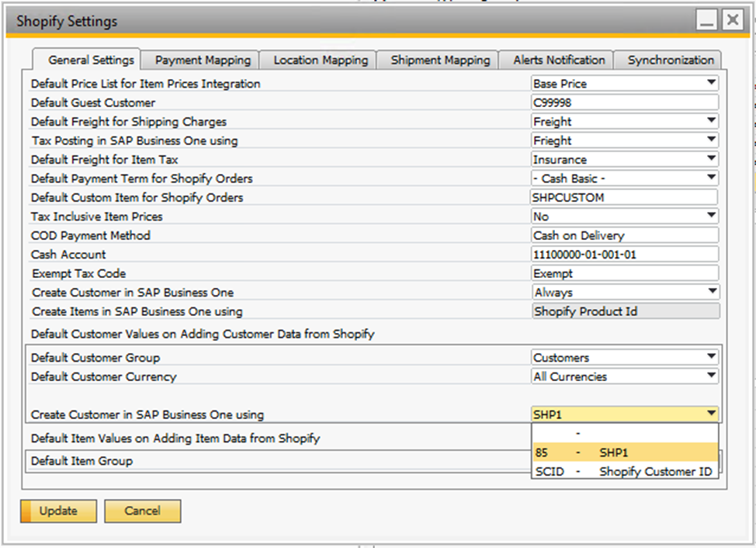Screen dimensions: 756x548
Task: Switch to the Payment Mapping tab
Action: [x=203, y=60]
